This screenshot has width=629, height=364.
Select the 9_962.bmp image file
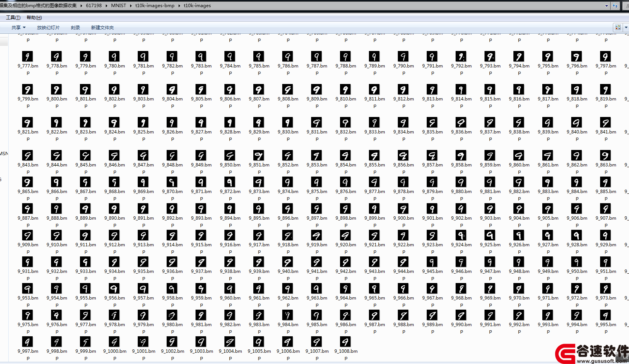(x=288, y=294)
